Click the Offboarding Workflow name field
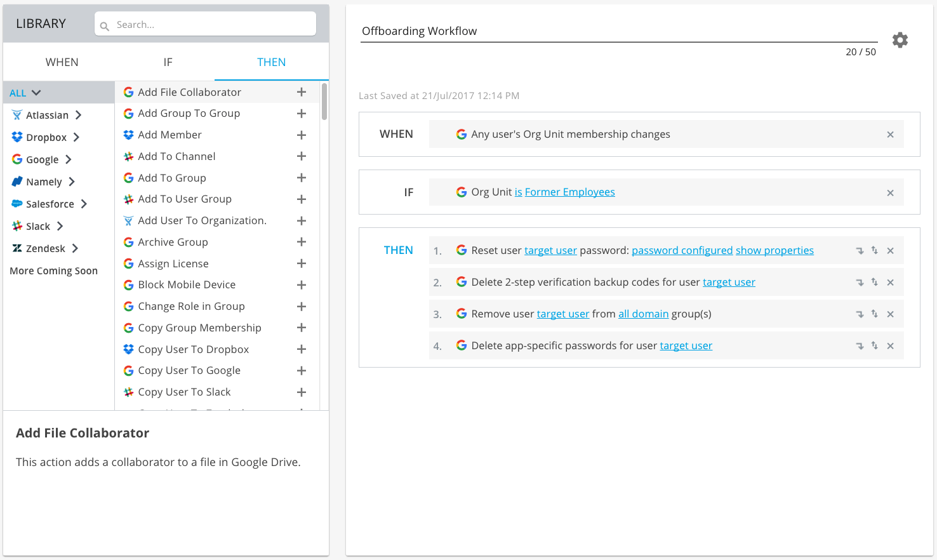Image resolution: width=937 pixels, height=560 pixels. pyautogui.click(x=619, y=31)
